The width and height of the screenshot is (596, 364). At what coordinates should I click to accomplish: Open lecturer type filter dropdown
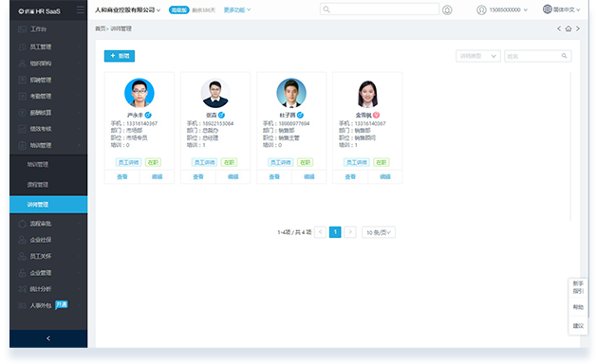tap(477, 56)
